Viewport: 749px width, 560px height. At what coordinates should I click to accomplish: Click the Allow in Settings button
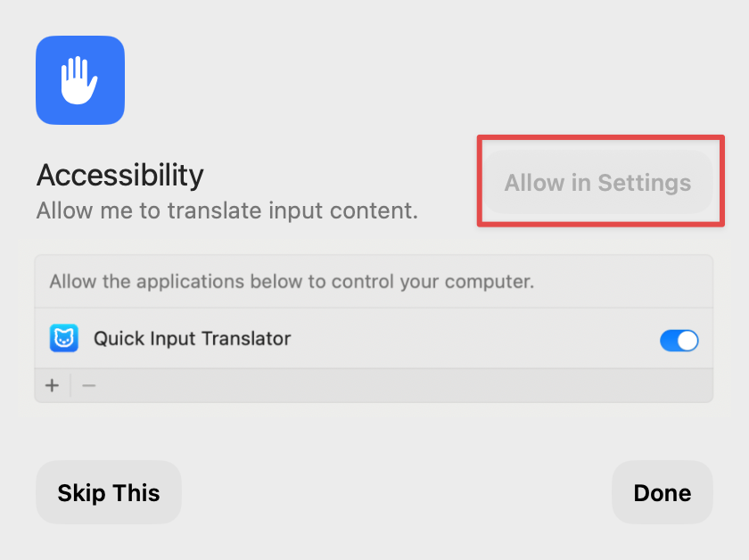coord(598,183)
